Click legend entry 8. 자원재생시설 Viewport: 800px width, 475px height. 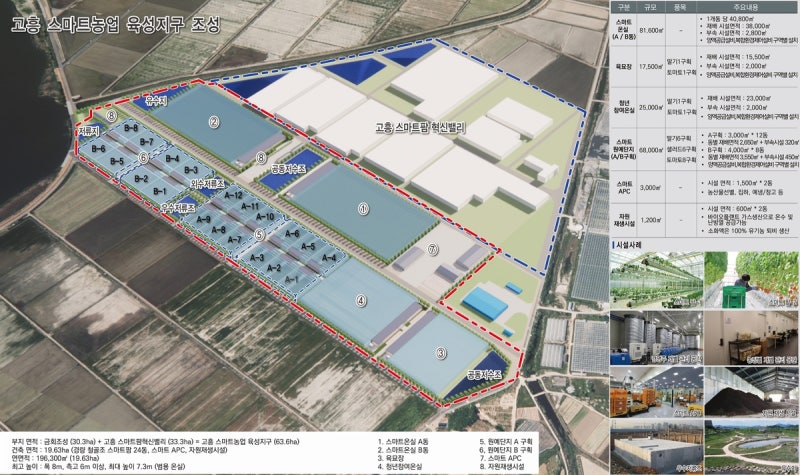pos(506,466)
